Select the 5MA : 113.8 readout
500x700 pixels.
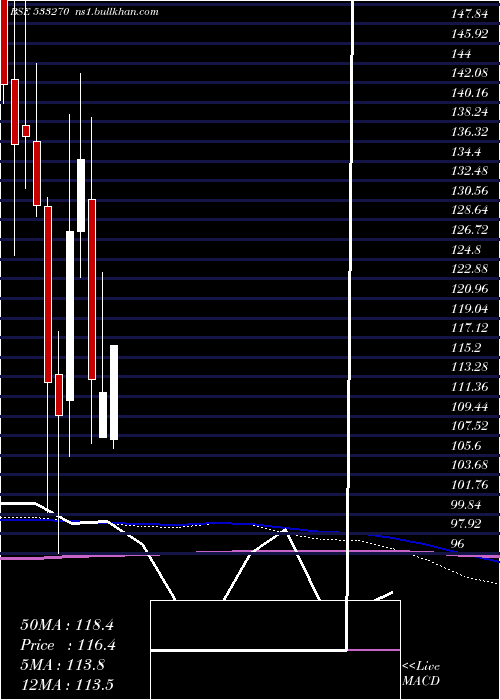point(62,666)
